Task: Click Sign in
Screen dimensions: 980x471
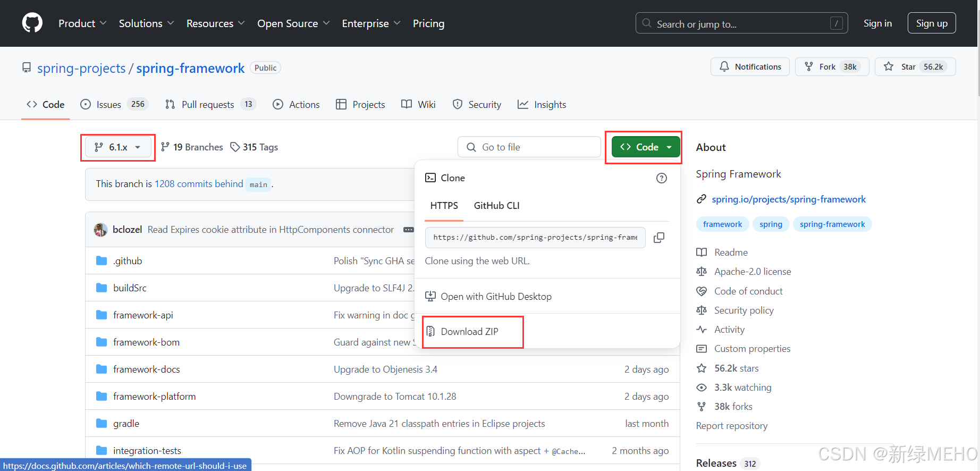Action: coord(877,23)
